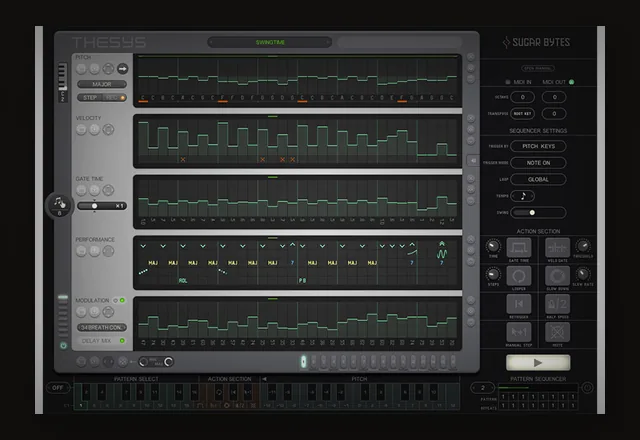Viewport: 640px width, 440px height.
Task: Toggle the MIDI OUT indicator
Action: click(x=571, y=82)
